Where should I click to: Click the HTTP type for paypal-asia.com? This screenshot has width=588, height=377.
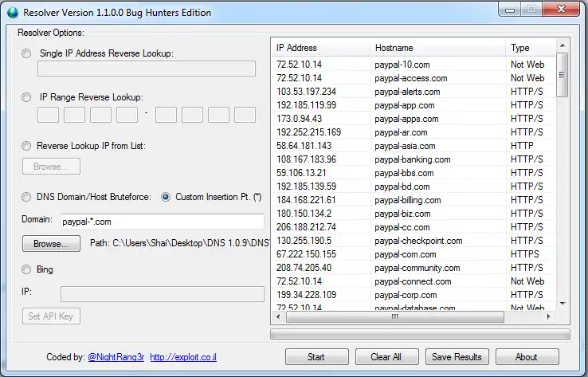(x=522, y=146)
